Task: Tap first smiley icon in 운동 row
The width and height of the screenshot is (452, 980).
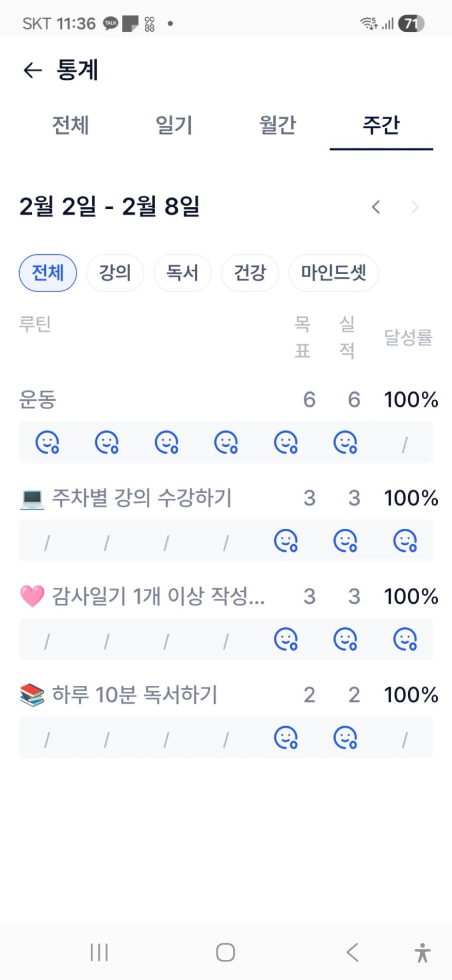Action: pos(47,442)
